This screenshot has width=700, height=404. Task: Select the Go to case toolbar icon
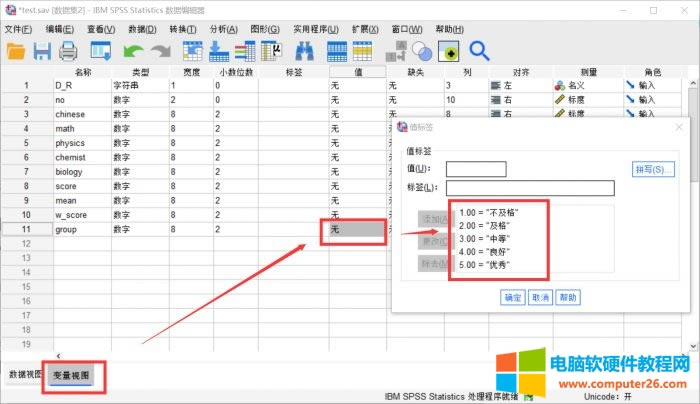pos(193,51)
